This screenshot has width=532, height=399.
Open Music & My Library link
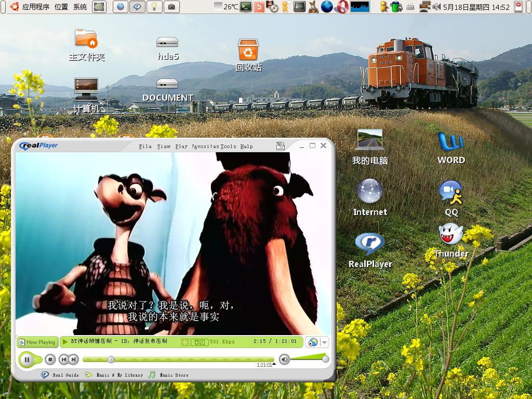[114, 375]
